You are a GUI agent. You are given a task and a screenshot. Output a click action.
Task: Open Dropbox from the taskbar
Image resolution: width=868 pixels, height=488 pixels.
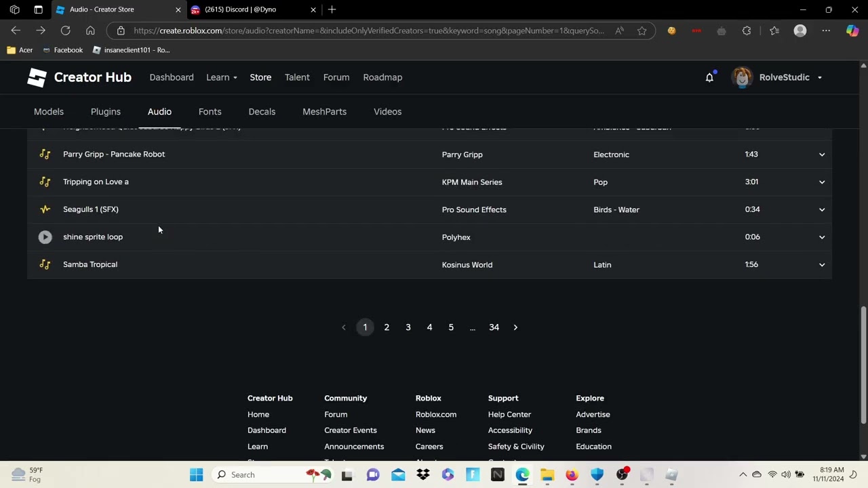(423, 474)
